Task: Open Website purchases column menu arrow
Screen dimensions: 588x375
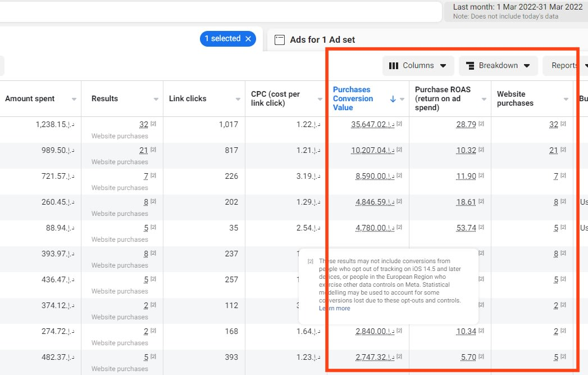Action: pyautogui.click(x=566, y=99)
